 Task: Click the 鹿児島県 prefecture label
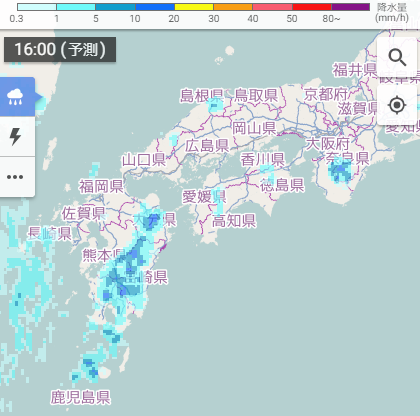pos(80,397)
